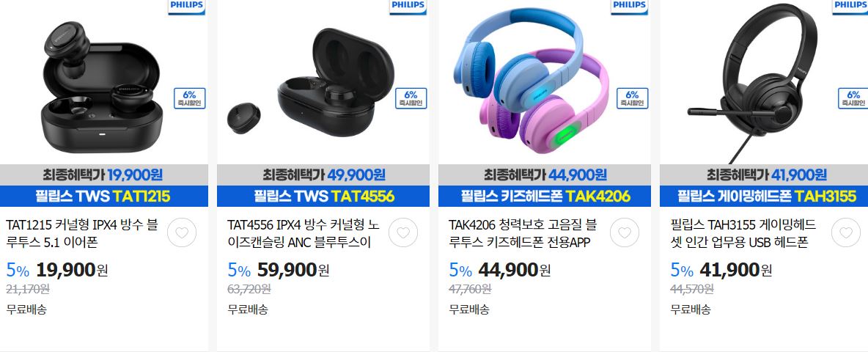Click the Philips logo above kids headphones
This screenshot has width=868, height=352.
pyautogui.click(x=630, y=6)
